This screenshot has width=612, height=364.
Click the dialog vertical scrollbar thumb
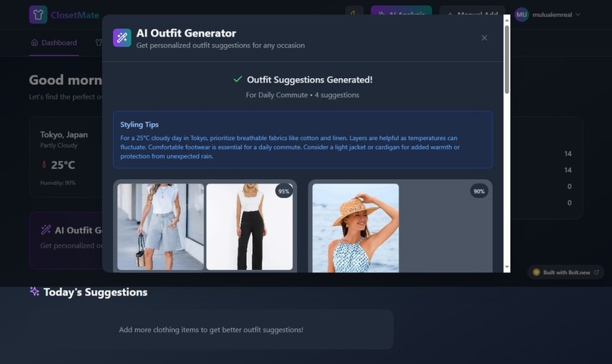507,60
